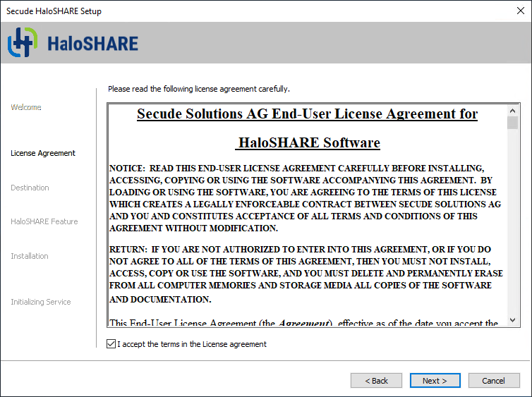The image size is (532, 397).
Task: Click the End-User License Agreement heading
Action: tap(307, 114)
